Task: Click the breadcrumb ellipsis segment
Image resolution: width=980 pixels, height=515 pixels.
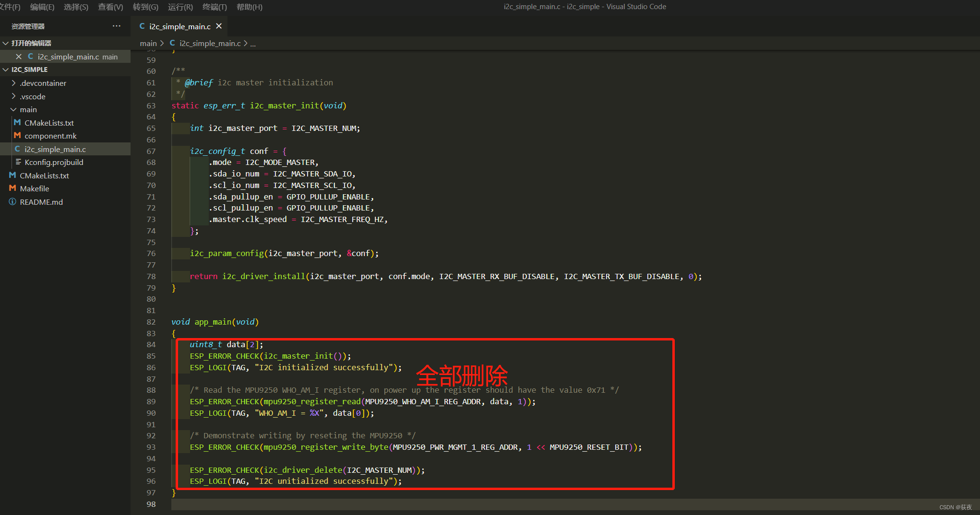Action: tap(253, 43)
